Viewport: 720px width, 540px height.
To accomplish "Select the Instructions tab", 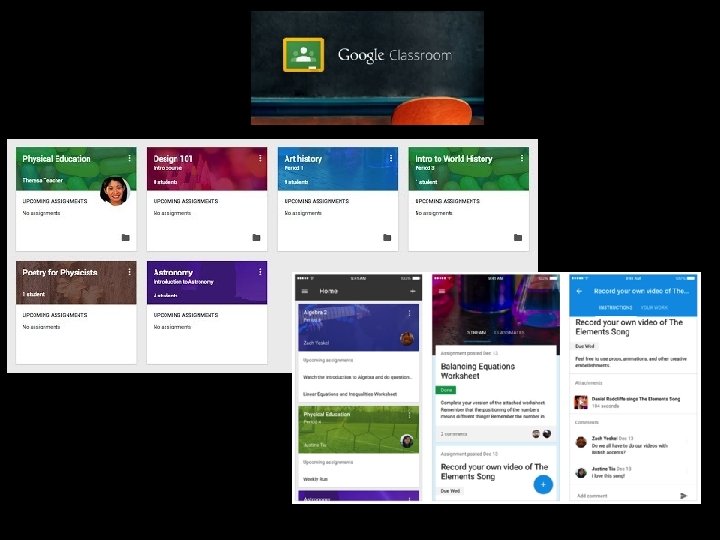I will [615, 307].
